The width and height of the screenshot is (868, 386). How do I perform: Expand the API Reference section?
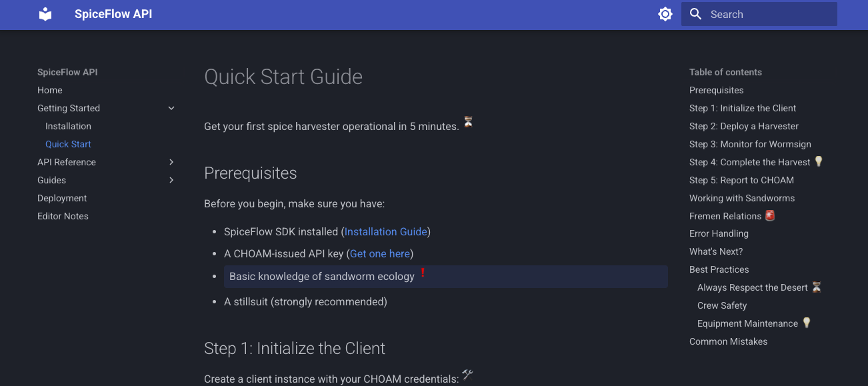point(171,161)
